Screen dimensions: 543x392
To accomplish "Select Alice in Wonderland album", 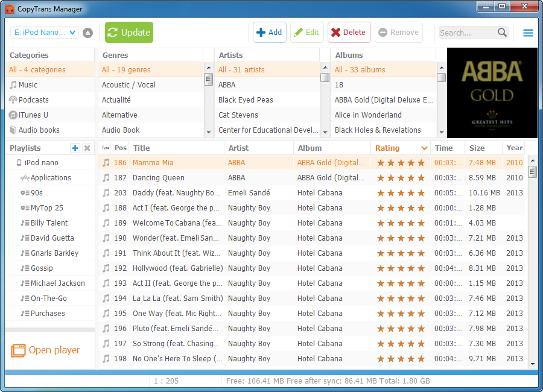I will pos(384,115).
